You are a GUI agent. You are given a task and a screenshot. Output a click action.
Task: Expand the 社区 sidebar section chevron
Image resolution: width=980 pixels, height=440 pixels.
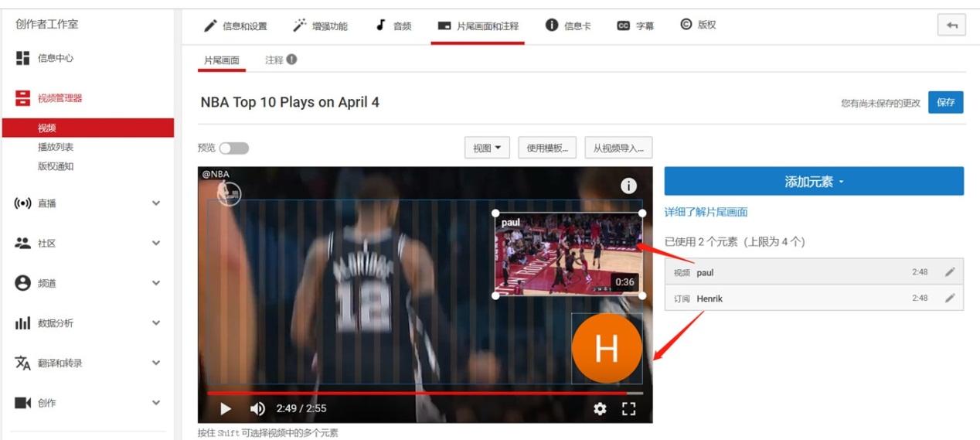[156, 243]
